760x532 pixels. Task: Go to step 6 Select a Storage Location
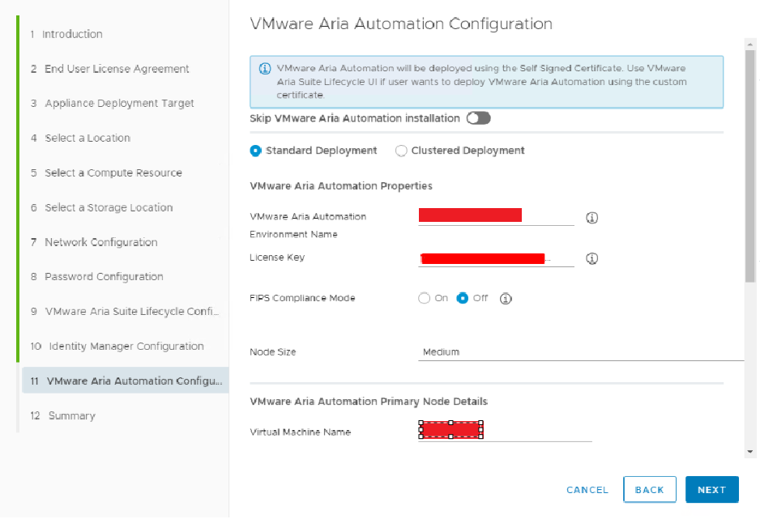point(101,207)
